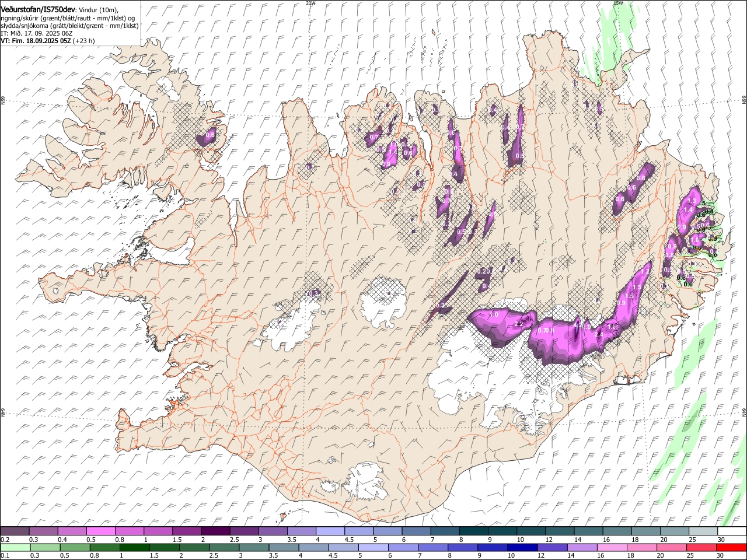
Task: Click the '15W' longitude label on the top edge
Action: coord(618,3)
